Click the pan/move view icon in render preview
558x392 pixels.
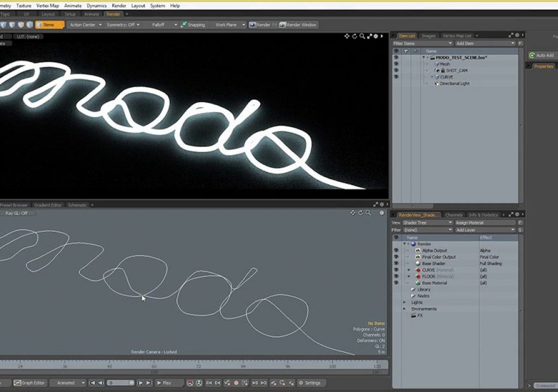pos(347,36)
